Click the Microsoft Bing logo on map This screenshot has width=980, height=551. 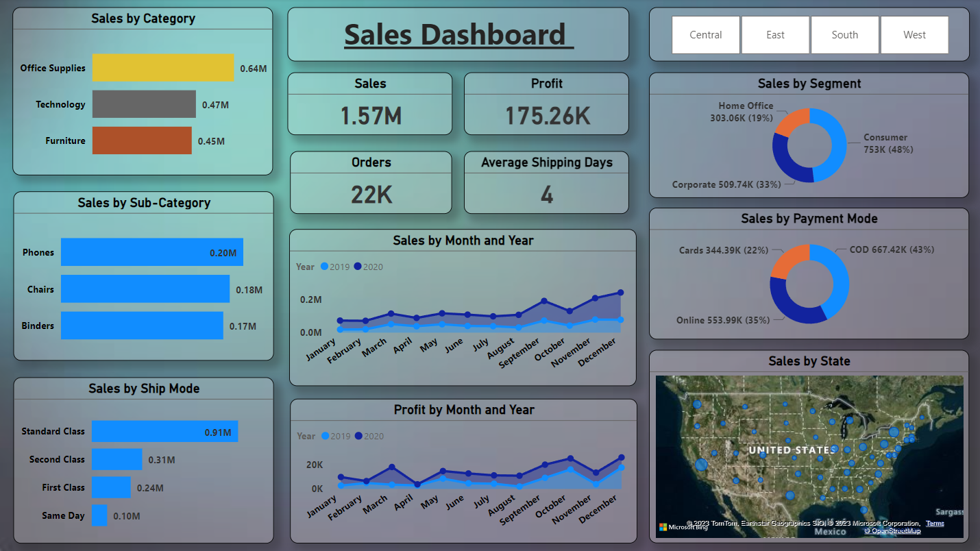[x=683, y=527]
